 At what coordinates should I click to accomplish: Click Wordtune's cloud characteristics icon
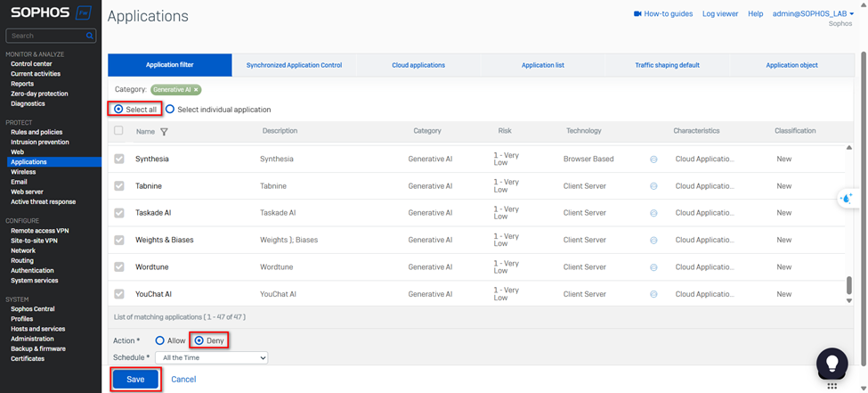tap(653, 267)
